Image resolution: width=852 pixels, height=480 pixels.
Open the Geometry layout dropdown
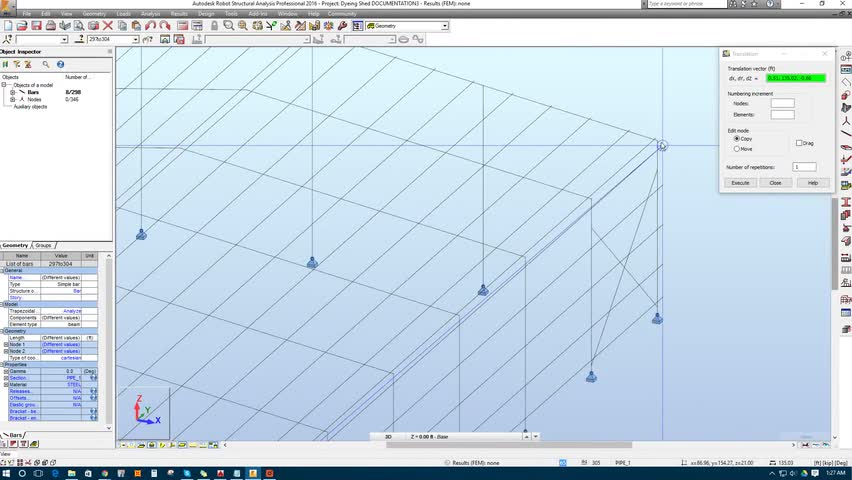[x=445, y=26]
